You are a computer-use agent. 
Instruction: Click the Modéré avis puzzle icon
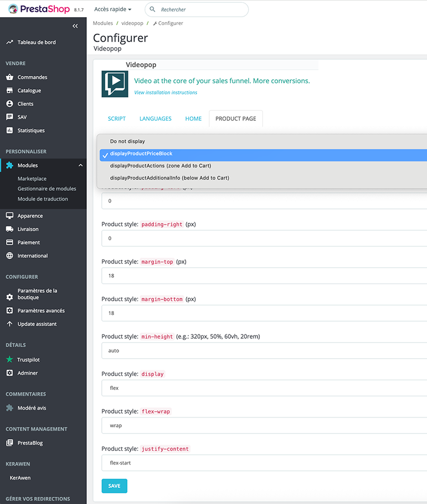coord(9,408)
